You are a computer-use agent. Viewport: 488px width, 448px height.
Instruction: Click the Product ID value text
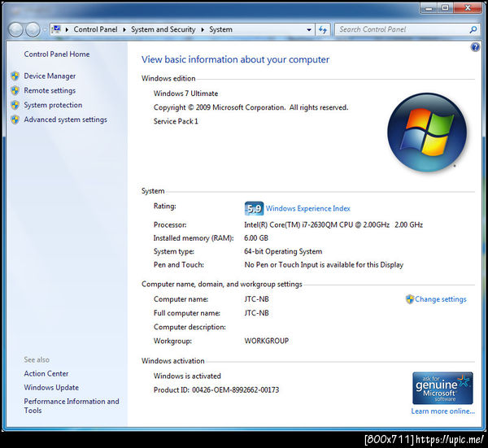tap(235, 390)
